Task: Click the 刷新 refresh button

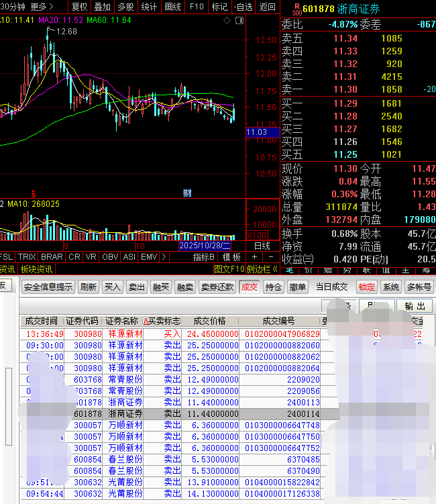Action: pos(89,287)
